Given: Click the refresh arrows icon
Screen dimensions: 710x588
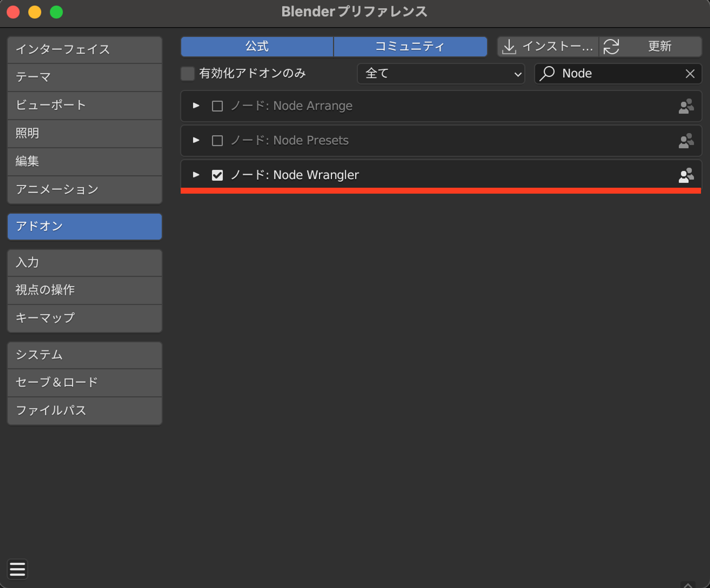Looking at the screenshot, I should 611,47.
